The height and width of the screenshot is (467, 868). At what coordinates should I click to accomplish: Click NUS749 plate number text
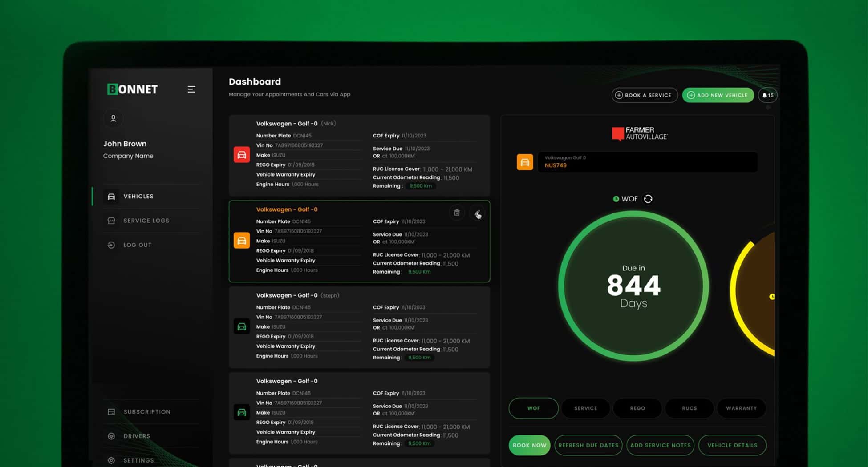point(556,165)
